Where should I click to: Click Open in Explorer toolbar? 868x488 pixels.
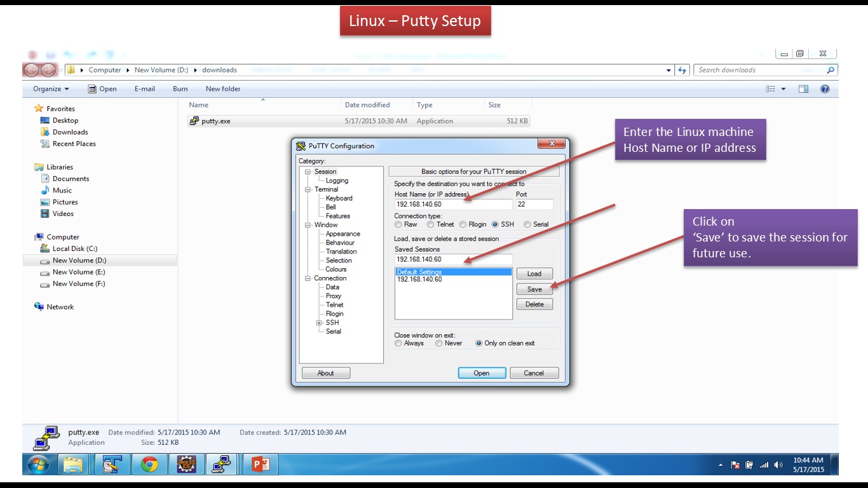(x=102, y=89)
